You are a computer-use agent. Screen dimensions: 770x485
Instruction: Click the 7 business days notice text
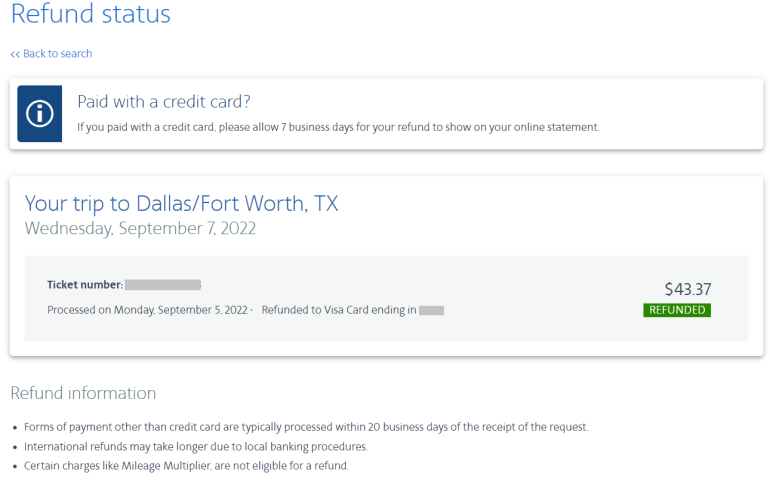click(x=338, y=127)
